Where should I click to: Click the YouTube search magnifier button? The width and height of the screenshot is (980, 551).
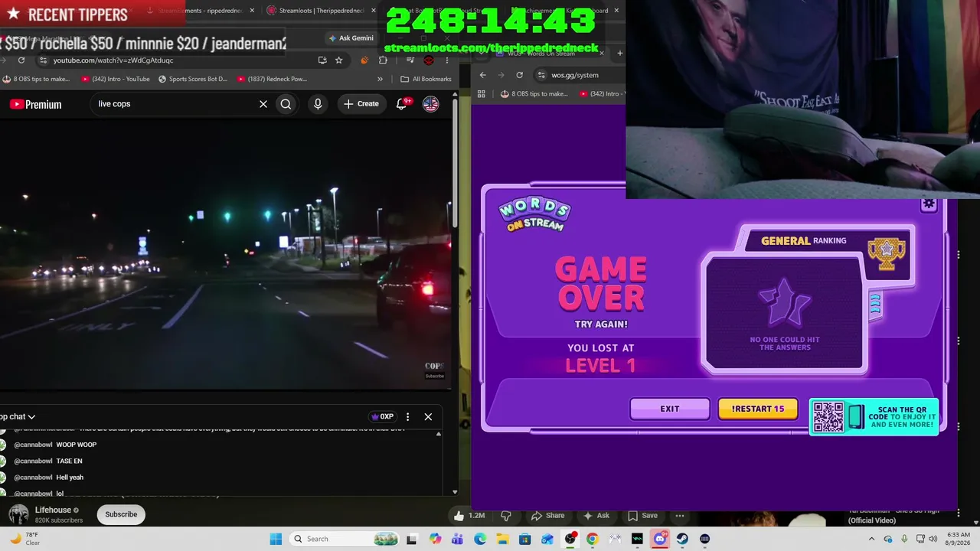click(x=286, y=104)
